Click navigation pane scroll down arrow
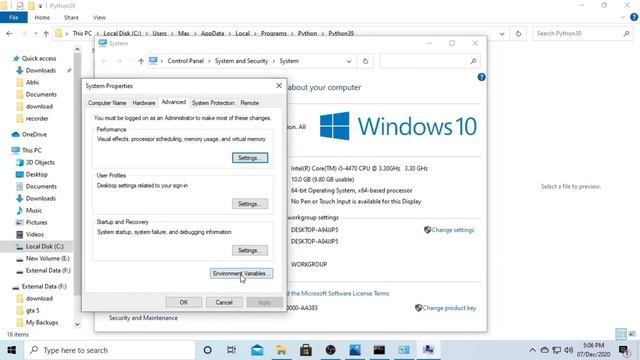The width and height of the screenshot is (640, 360). pyautogui.click(x=77, y=324)
